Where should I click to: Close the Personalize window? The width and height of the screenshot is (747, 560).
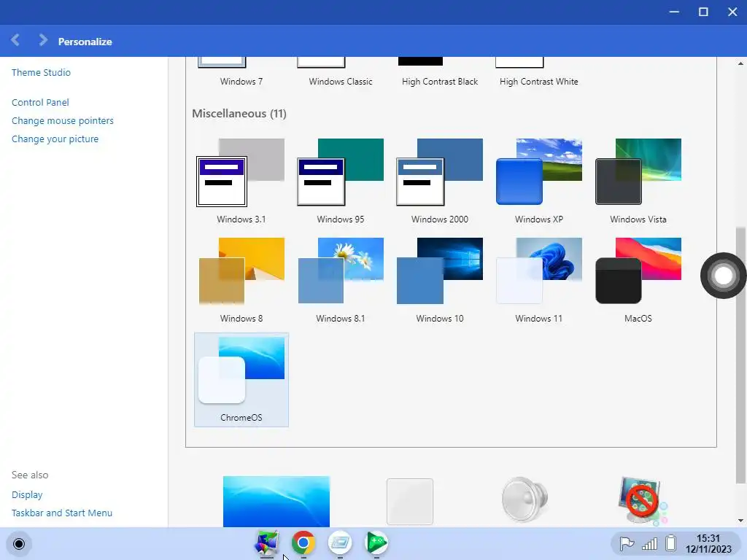pos(732,12)
